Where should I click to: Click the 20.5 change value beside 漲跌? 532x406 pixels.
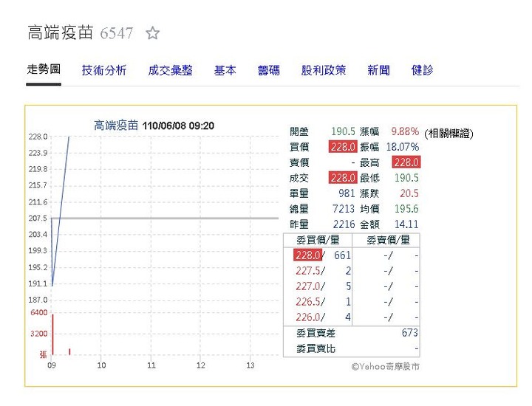(409, 193)
